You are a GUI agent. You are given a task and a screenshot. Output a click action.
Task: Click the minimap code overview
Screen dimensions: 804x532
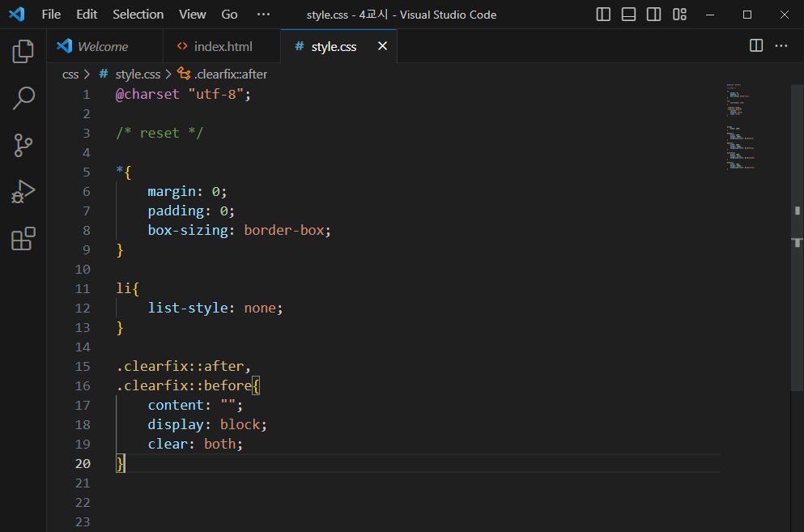(741, 126)
